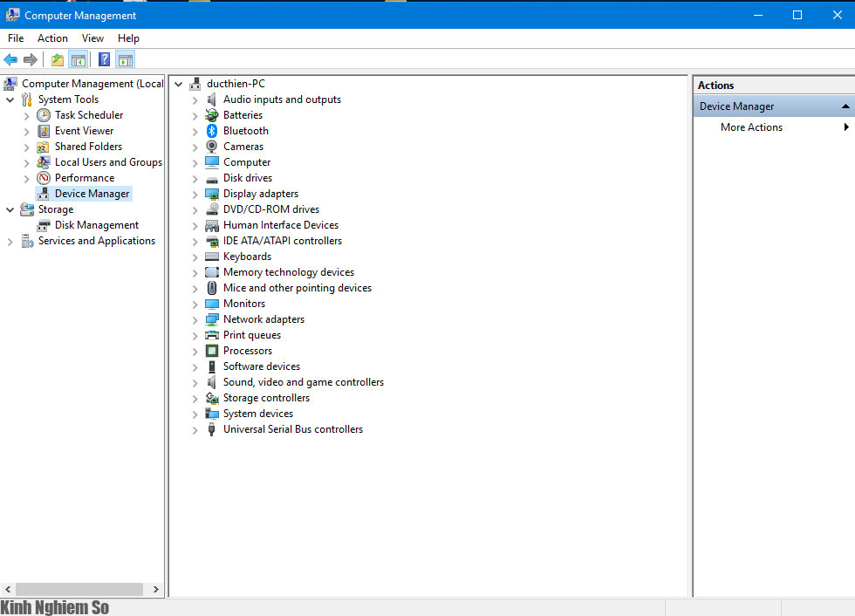
Task: Click the Task Scheduler clock icon
Action: pos(44,115)
